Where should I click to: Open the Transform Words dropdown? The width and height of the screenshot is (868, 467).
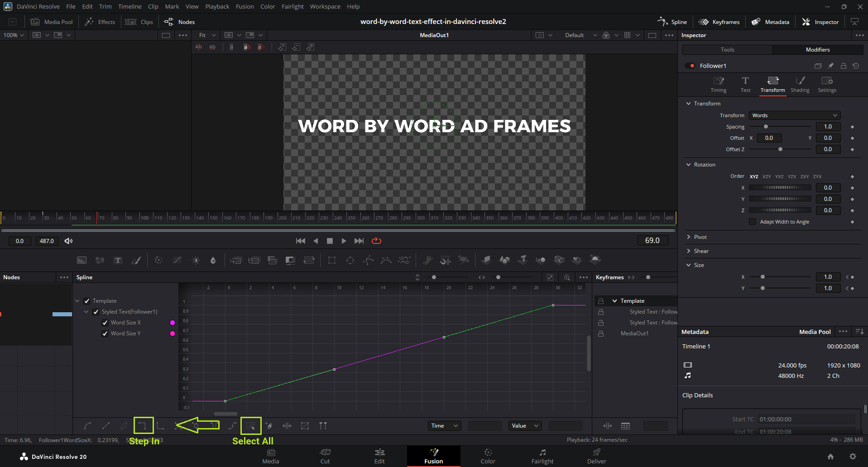point(794,115)
